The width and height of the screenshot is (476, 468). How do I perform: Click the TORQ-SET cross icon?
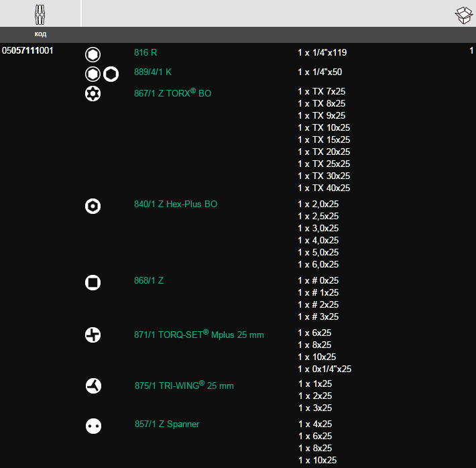(93, 335)
